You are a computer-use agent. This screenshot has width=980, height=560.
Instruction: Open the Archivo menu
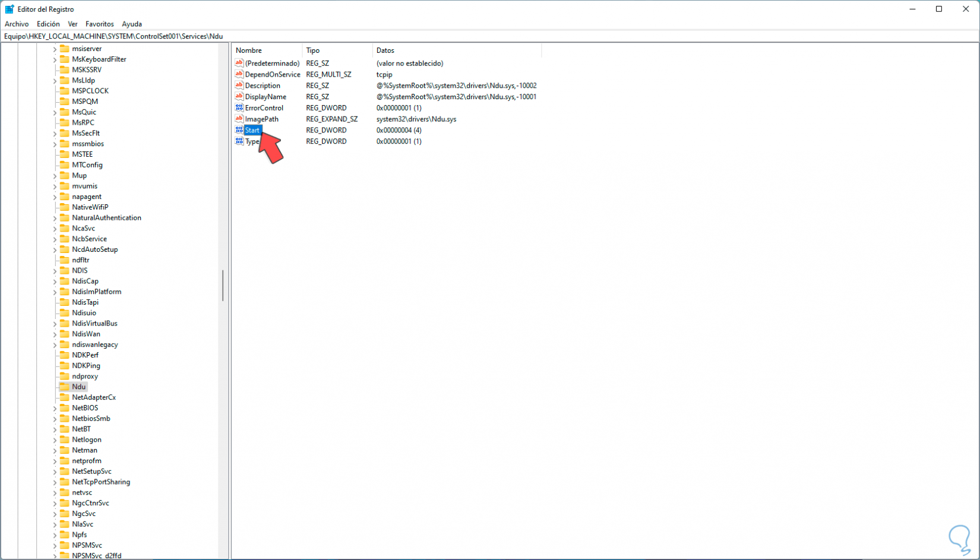point(17,24)
